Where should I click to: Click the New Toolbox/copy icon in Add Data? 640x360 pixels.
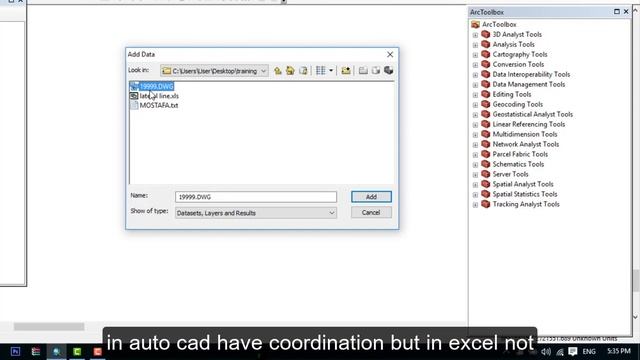click(x=376, y=71)
